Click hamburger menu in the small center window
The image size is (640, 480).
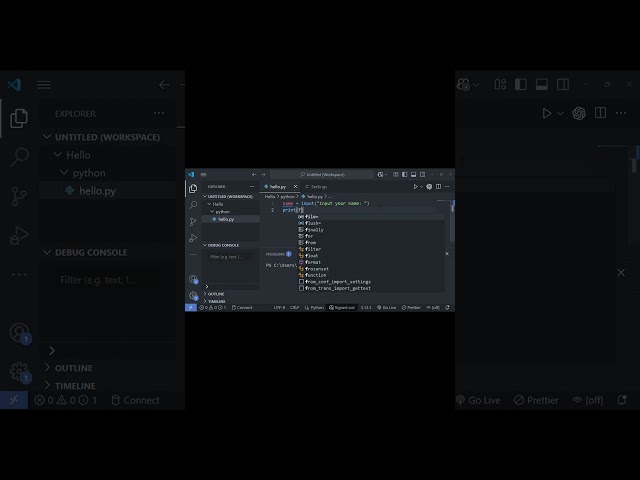point(204,174)
